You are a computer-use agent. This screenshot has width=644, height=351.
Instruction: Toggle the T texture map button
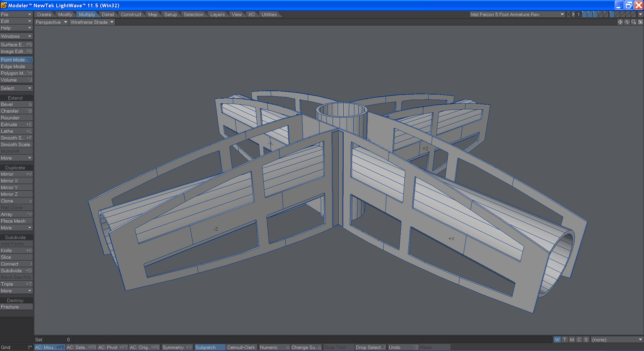click(x=564, y=340)
